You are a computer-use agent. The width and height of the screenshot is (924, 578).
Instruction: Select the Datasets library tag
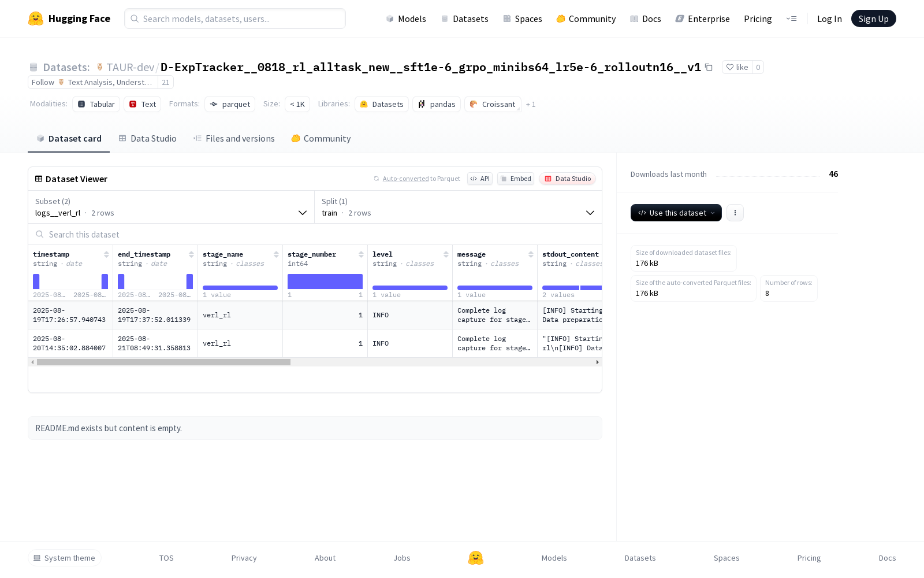point(382,104)
